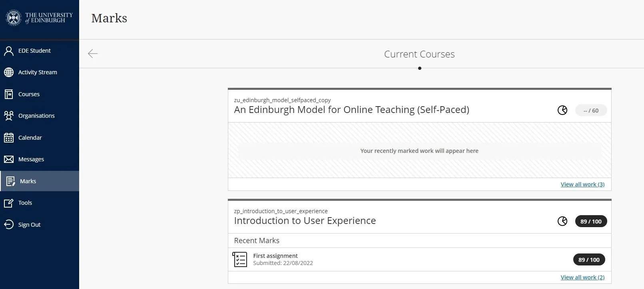The image size is (644, 289).
Task: Open pie chart icon for User Experience course
Action: point(562,221)
